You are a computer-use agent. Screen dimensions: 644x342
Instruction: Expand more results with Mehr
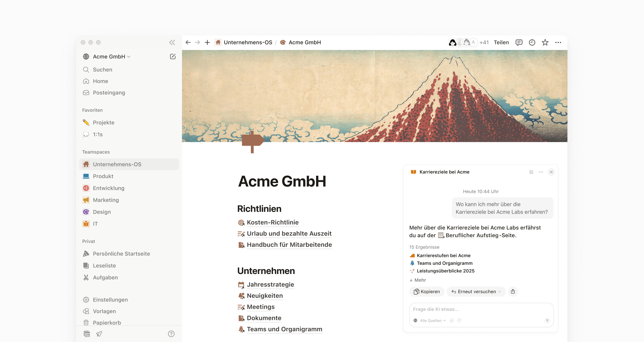coord(418,280)
